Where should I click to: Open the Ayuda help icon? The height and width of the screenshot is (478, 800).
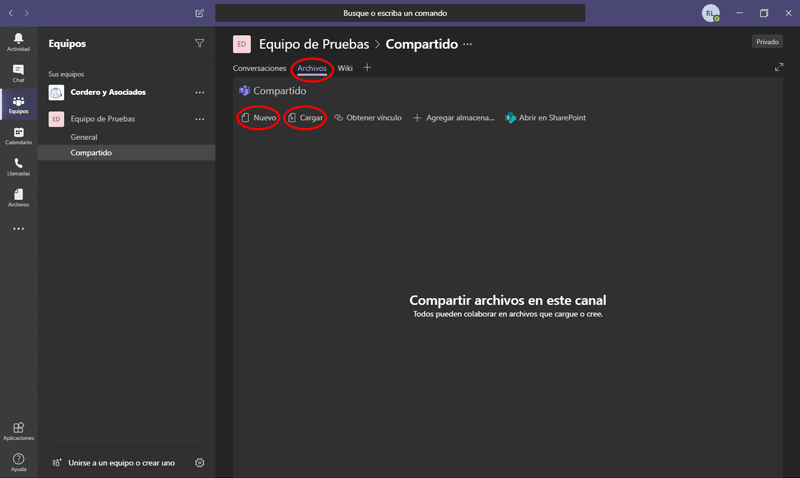coord(18,462)
